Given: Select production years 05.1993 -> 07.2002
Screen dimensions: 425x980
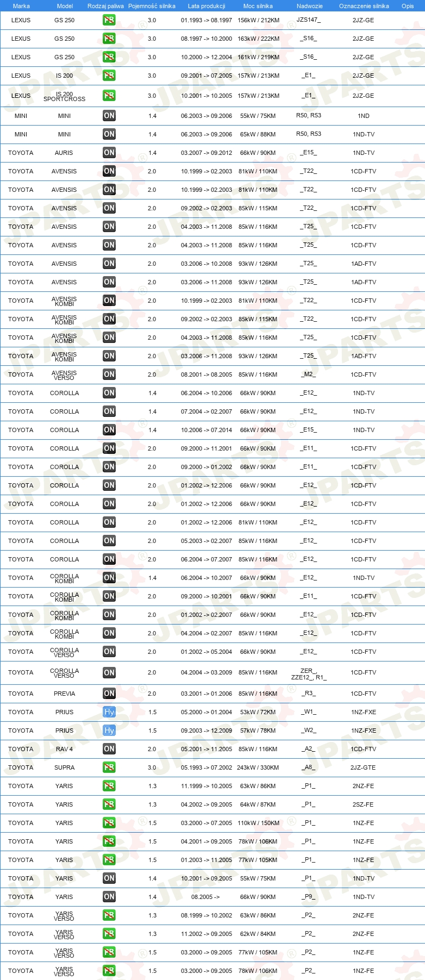Looking at the screenshot, I should [207, 767].
